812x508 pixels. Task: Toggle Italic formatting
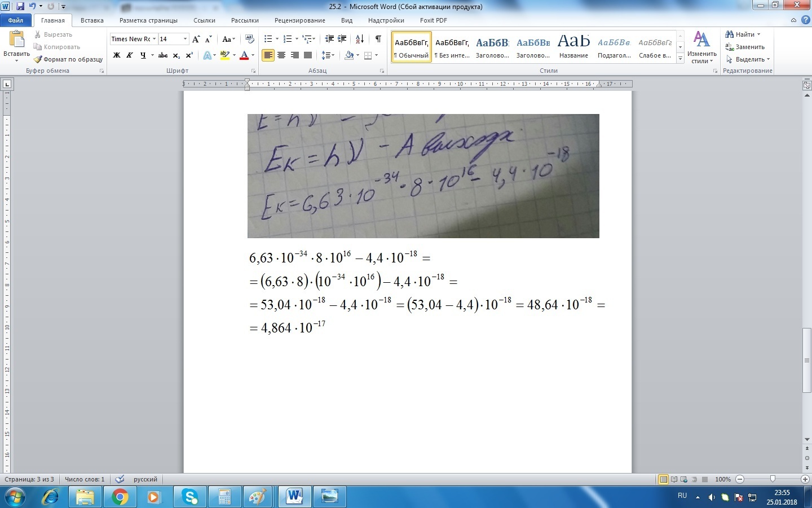pos(130,55)
